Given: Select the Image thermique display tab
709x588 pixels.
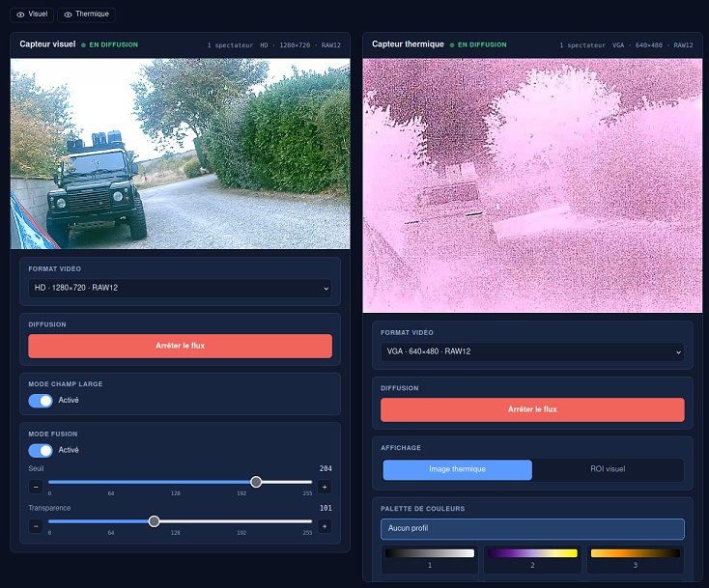Looking at the screenshot, I should (457, 469).
